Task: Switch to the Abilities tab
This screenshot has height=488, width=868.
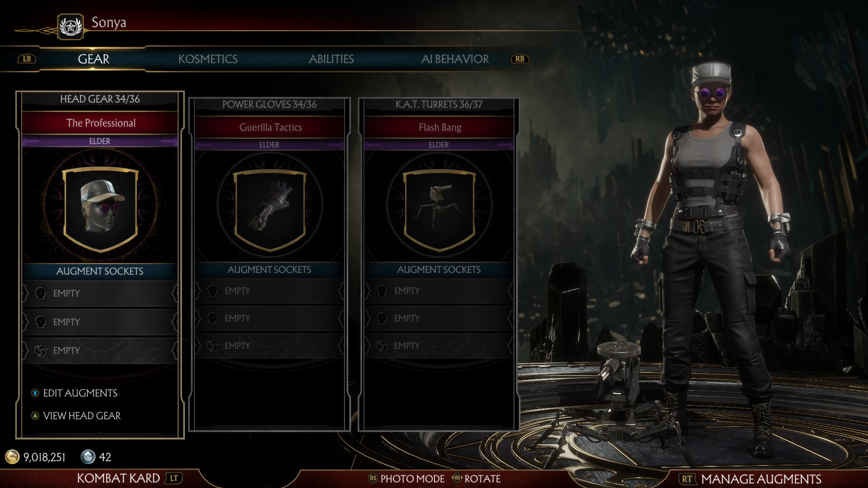Action: coord(331,59)
